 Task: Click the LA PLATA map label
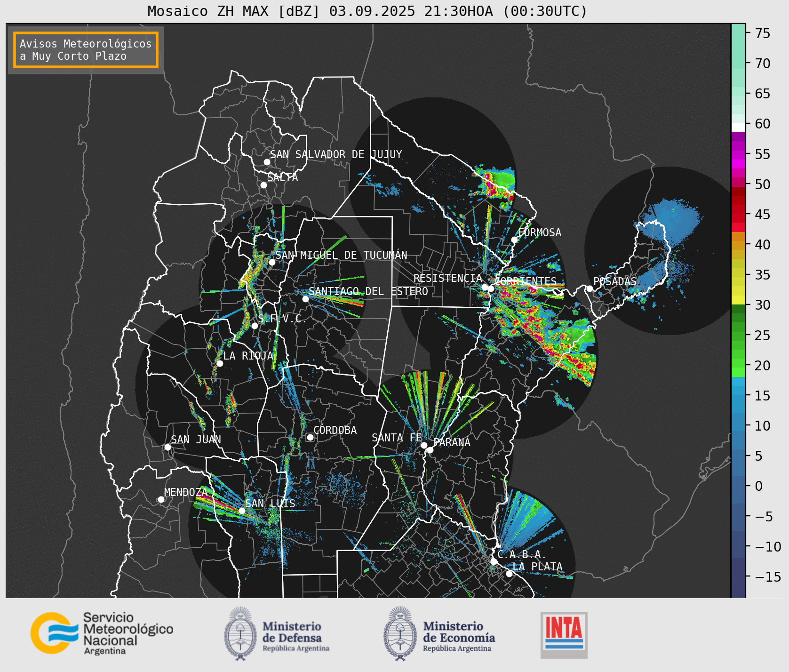pos(537,567)
